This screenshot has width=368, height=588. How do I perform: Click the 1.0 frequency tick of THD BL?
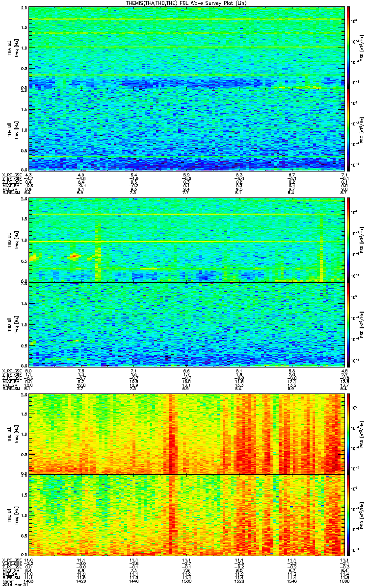coord(24,240)
